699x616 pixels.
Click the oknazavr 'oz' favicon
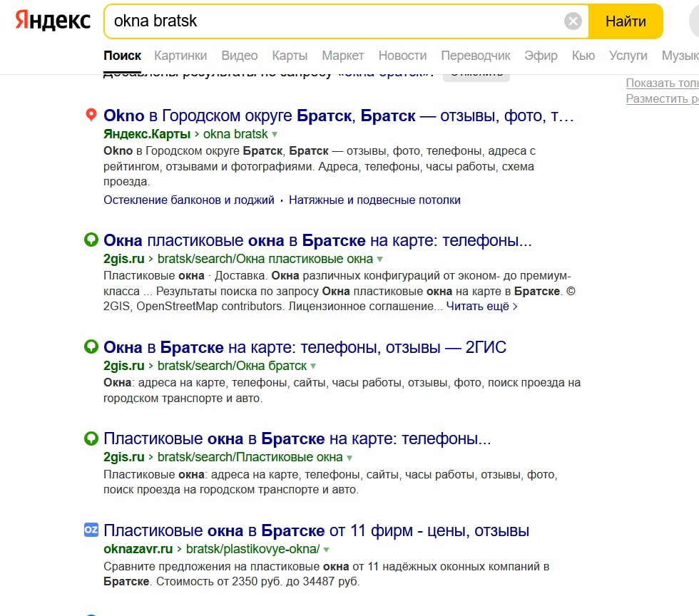coord(91,530)
